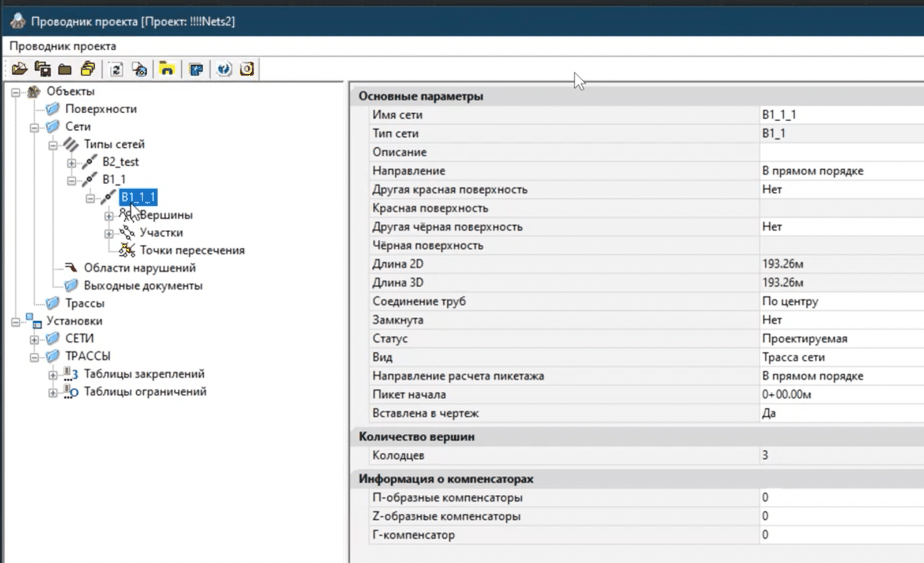924x563 pixels.
Task: Click the open project folder icon
Action: coord(19,69)
